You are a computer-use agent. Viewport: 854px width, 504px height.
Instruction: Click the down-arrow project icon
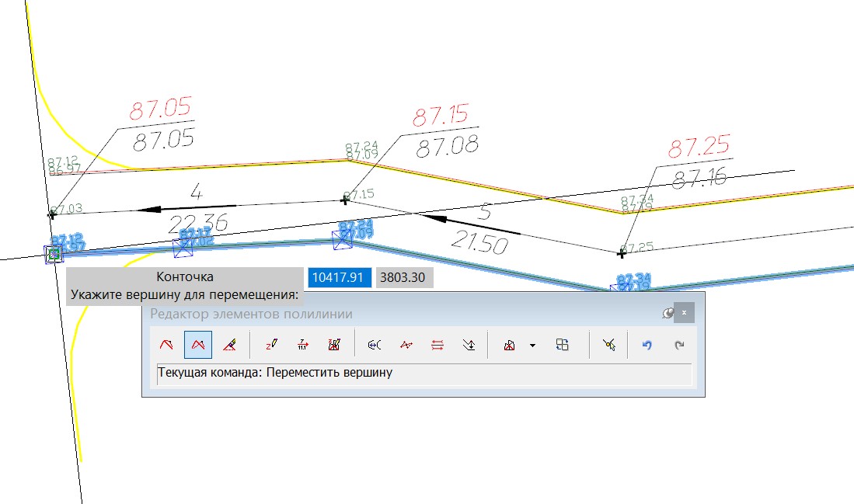click(468, 344)
